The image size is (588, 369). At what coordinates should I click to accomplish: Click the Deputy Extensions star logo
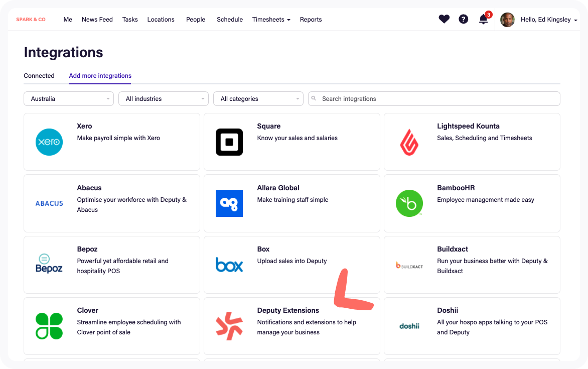point(229,326)
